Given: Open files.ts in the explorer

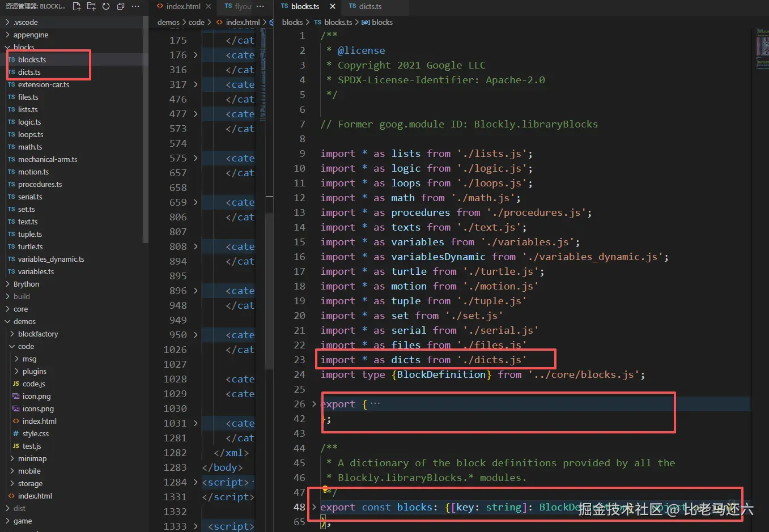Looking at the screenshot, I should tap(28, 97).
